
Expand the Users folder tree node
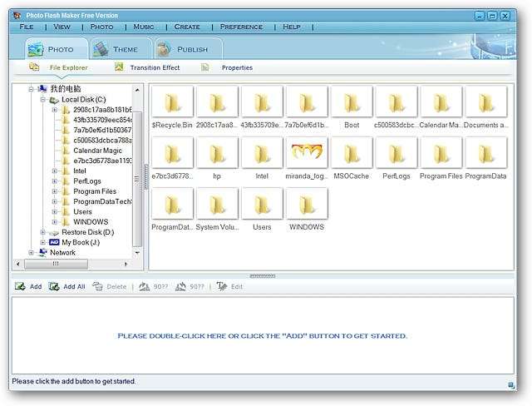54,211
